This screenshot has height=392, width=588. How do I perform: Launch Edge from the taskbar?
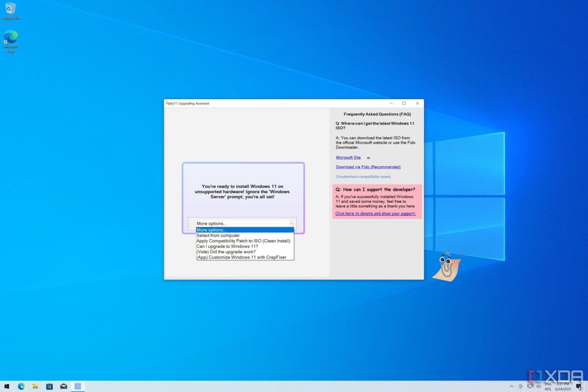21,386
